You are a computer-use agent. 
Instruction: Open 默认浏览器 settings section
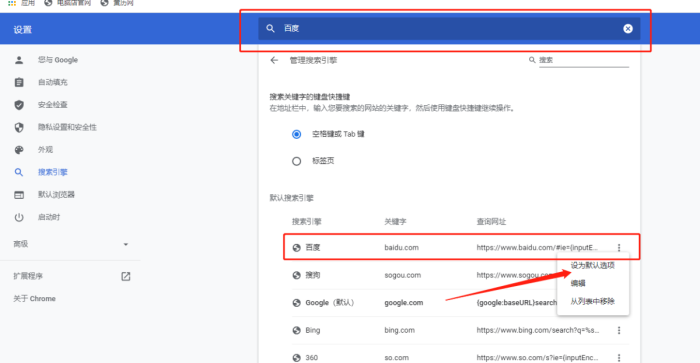[x=56, y=195]
